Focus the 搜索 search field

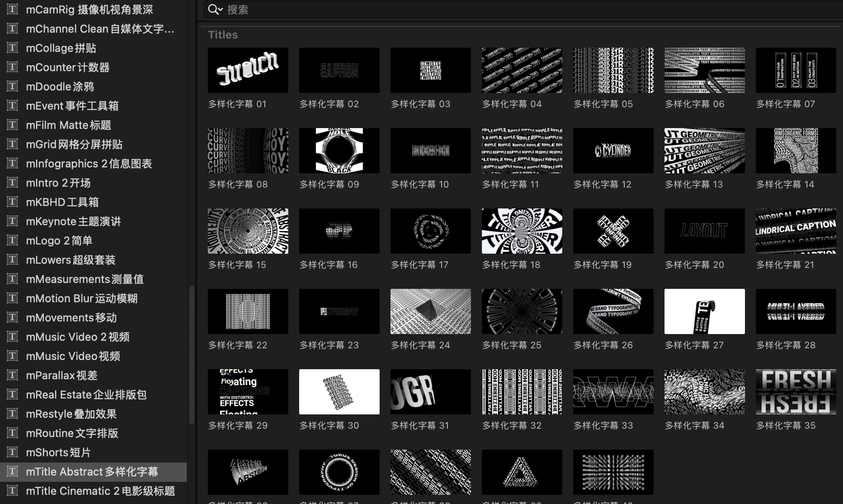click(x=524, y=9)
